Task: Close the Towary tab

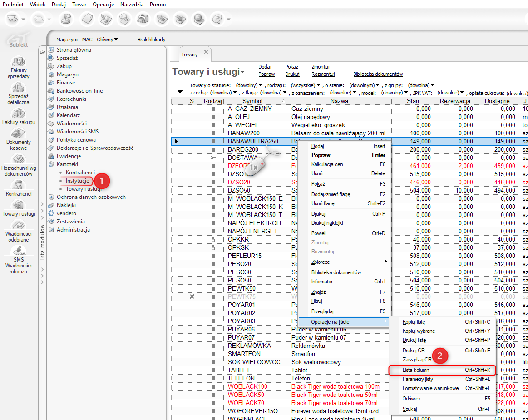Action: pyautogui.click(x=206, y=52)
